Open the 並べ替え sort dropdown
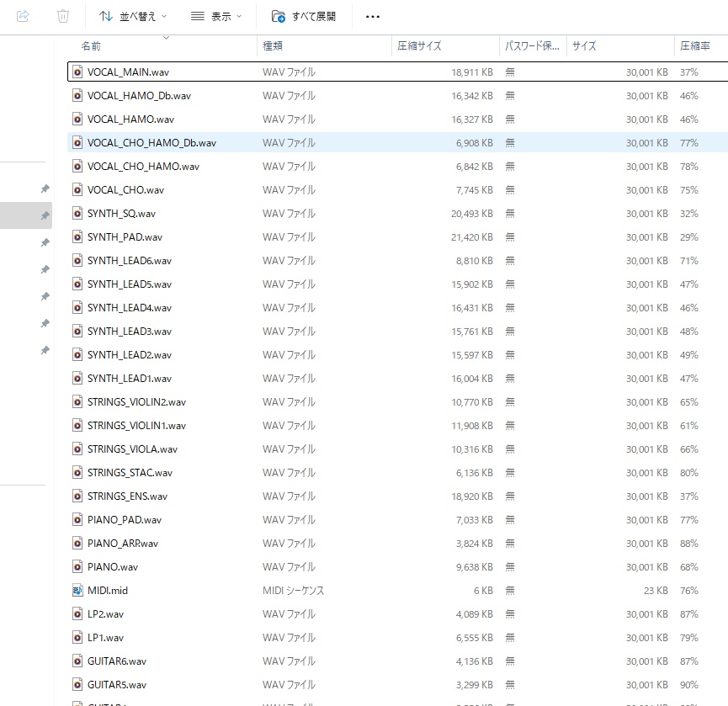728x706 pixels. tap(133, 17)
